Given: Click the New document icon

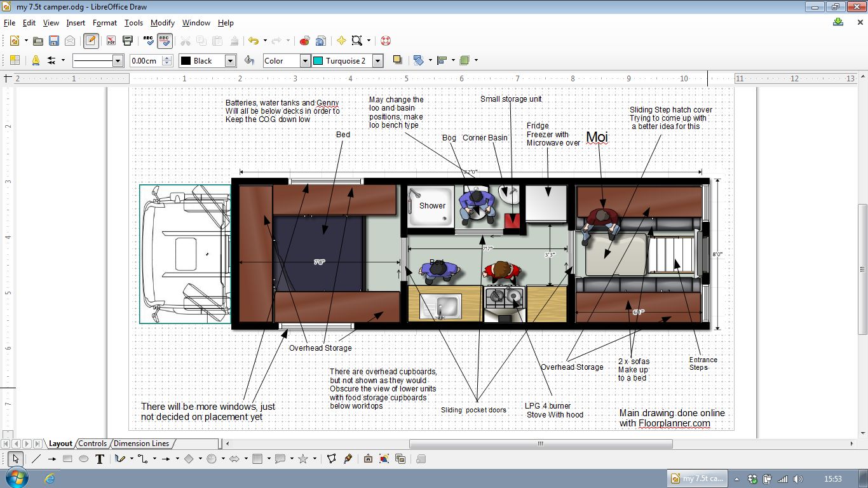Looking at the screenshot, I should tap(14, 41).
